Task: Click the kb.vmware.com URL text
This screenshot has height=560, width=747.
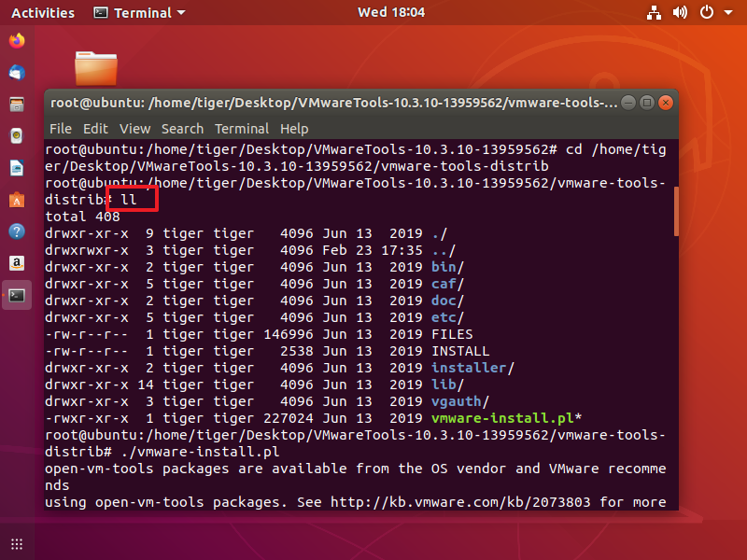Action: [460, 502]
